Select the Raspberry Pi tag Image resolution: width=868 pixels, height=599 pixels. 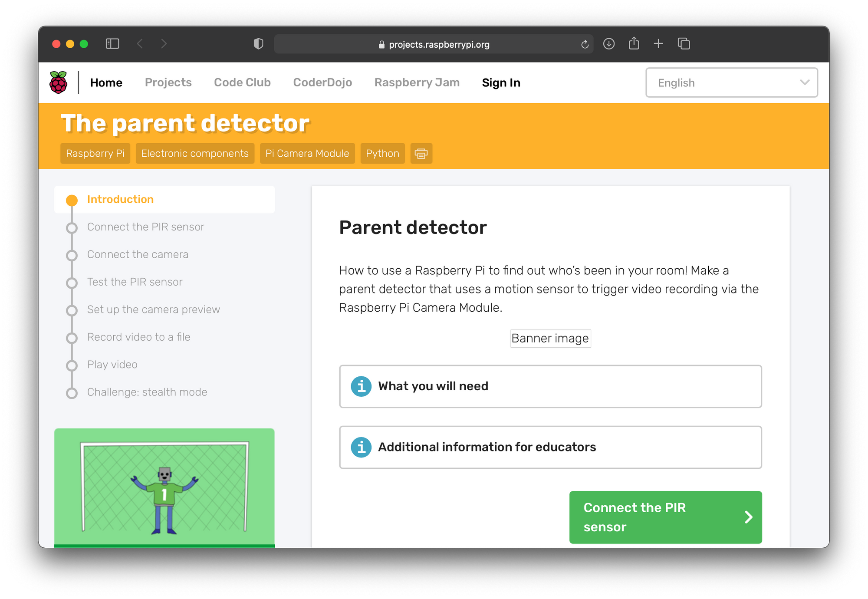[95, 154]
